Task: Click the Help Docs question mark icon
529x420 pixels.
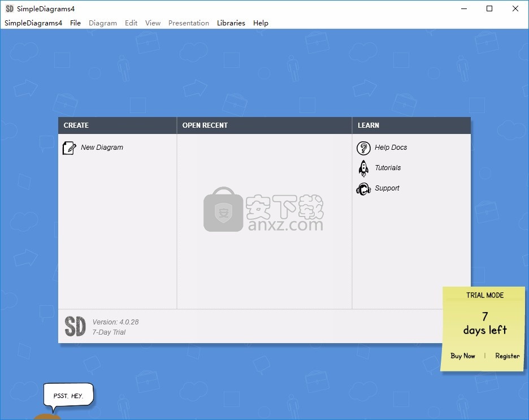Action: click(363, 148)
